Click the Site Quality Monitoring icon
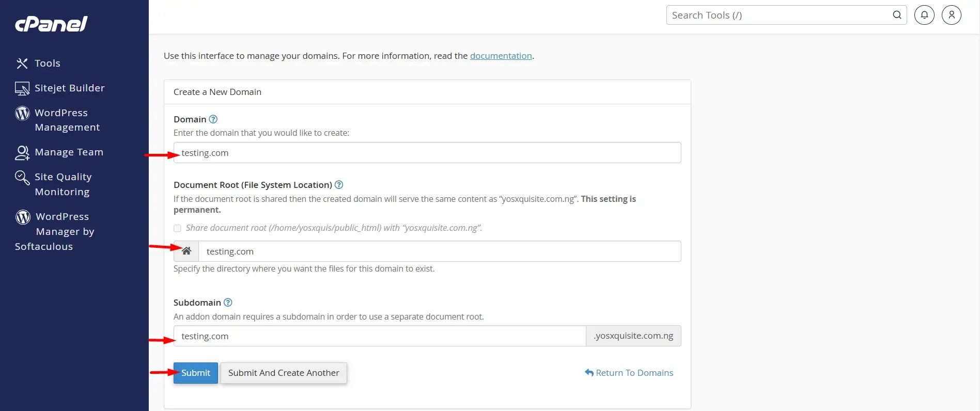This screenshot has height=411, width=980. click(22, 177)
